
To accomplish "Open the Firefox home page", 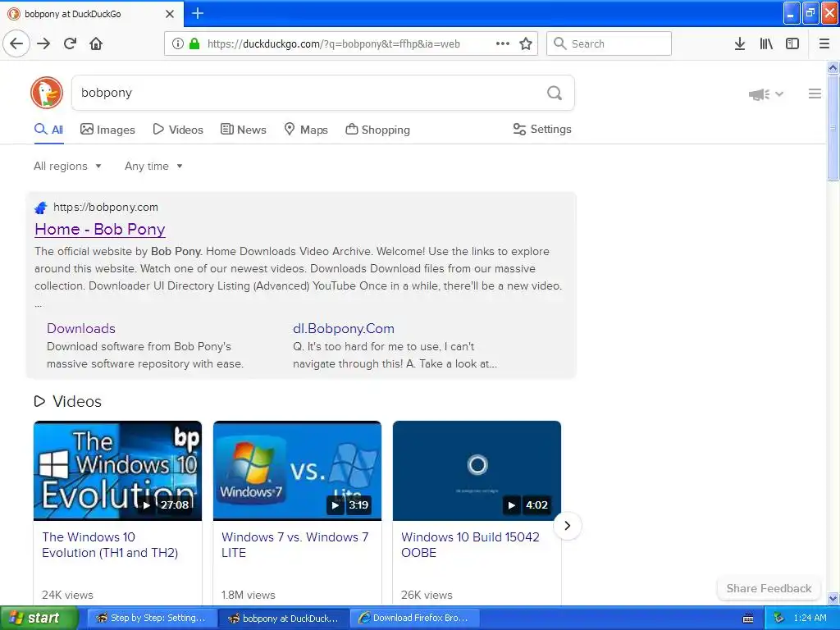I will click(96, 43).
